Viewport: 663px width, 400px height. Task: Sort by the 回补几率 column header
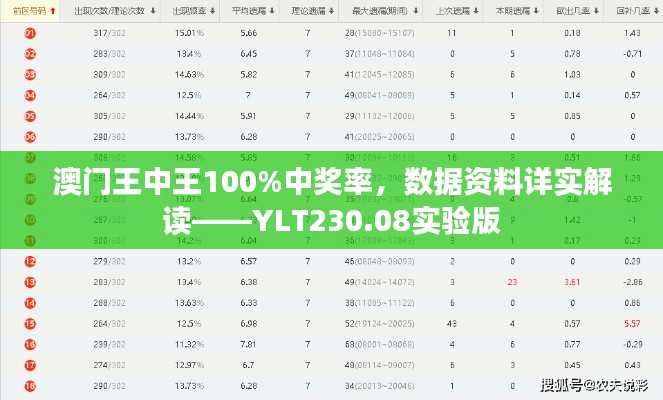click(x=632, y=12)
